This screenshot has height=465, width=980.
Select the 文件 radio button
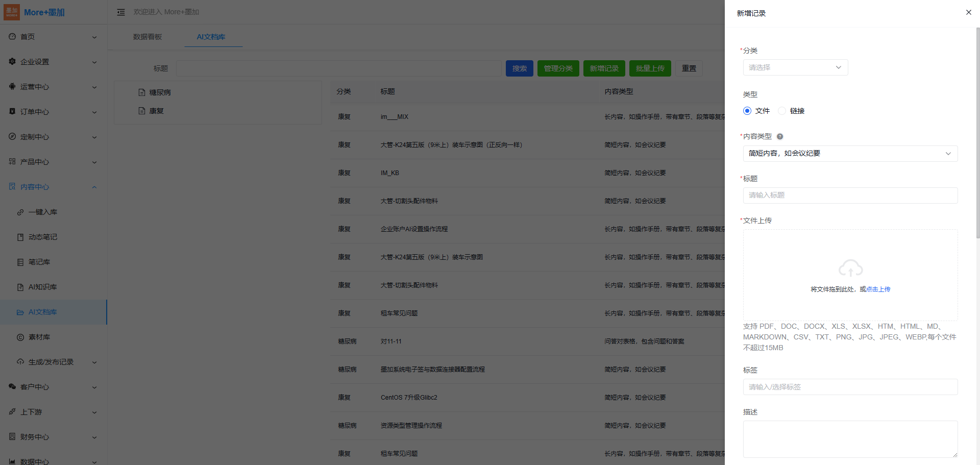click(748, 111)
